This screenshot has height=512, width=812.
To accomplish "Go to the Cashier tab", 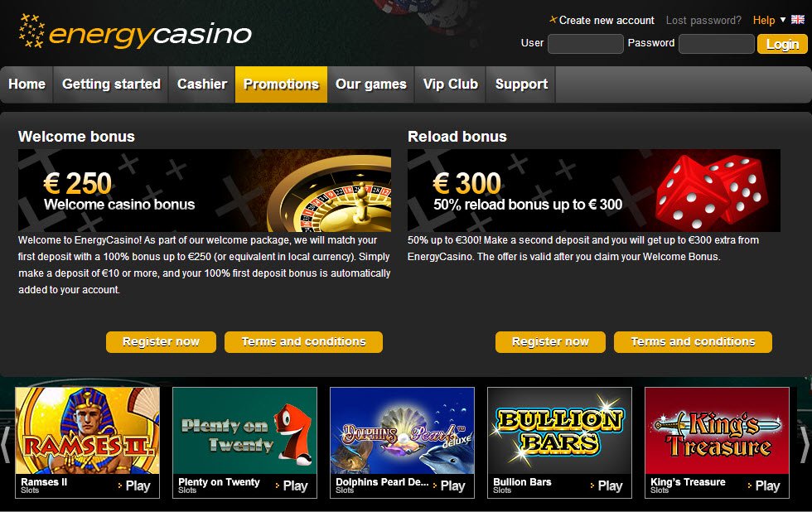I will click(x=202, y=84).
